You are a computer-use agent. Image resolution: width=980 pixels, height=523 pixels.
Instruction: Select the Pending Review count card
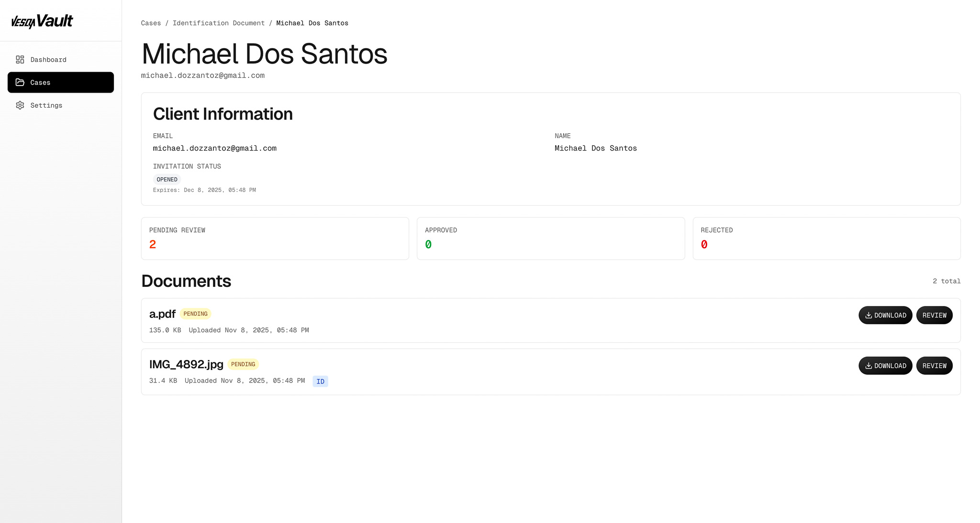[275, 239]
